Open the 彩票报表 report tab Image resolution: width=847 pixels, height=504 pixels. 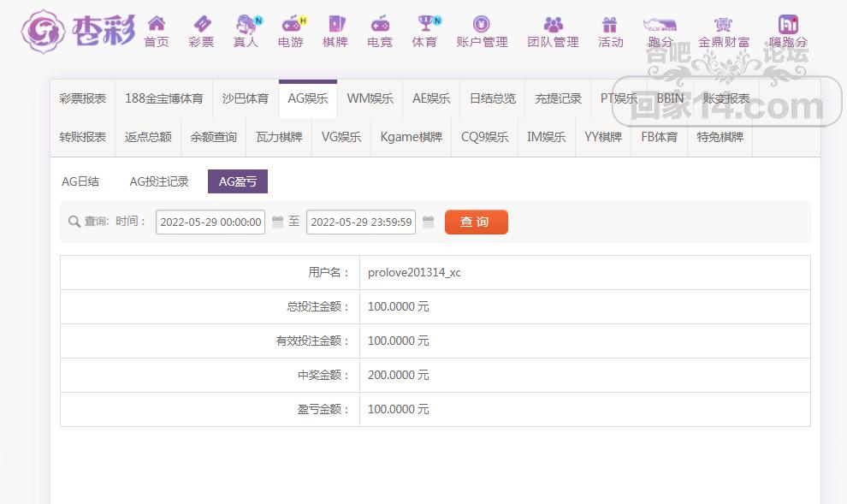tap(83, 98)
